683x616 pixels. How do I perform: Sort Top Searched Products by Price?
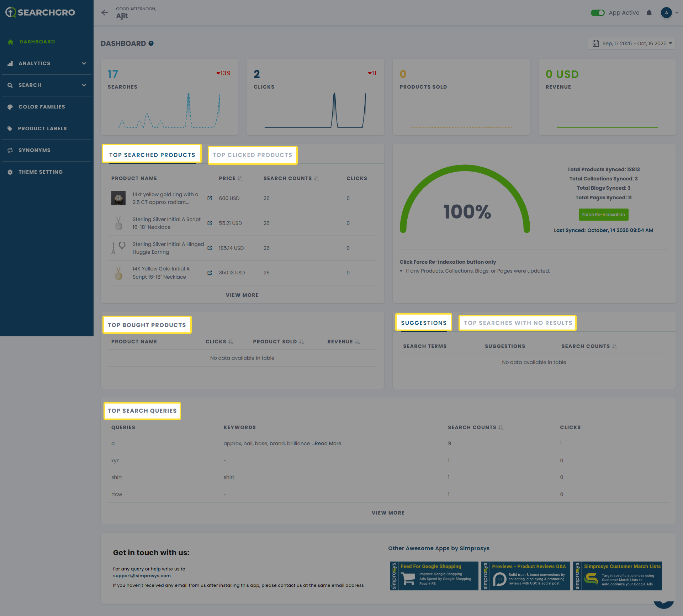(x=240, y=178)
